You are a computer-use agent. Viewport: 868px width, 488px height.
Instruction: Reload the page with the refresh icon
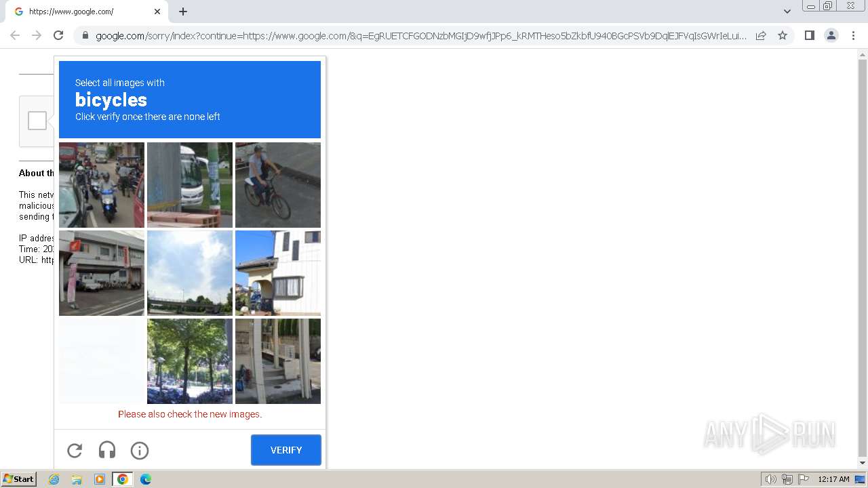pyautogui.click(x=58, y=35)
